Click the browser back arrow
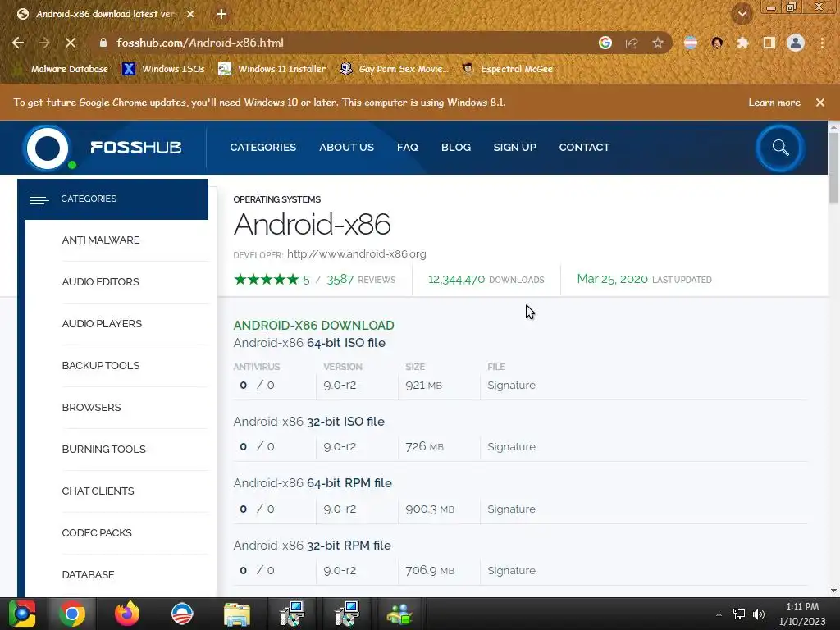This screenshot has height=630, width=840. click(18, 43)
